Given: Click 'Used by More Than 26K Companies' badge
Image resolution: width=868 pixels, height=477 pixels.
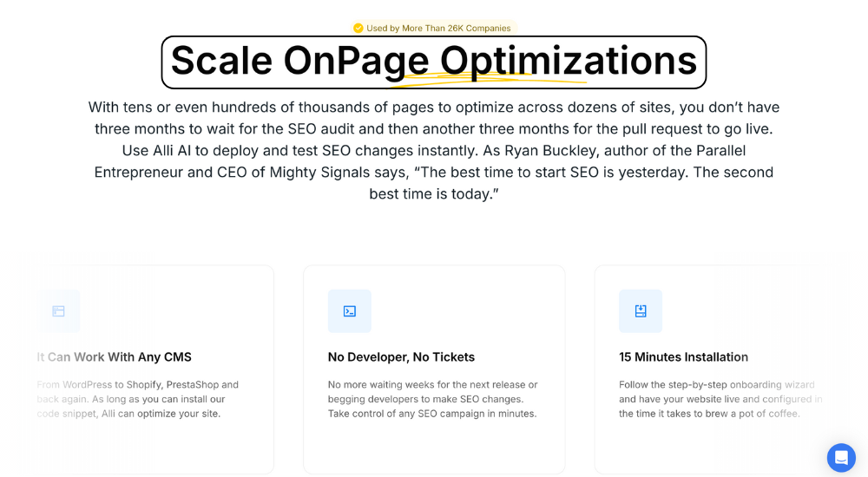Looking at the screenshot, I should [x=434, y=29].
